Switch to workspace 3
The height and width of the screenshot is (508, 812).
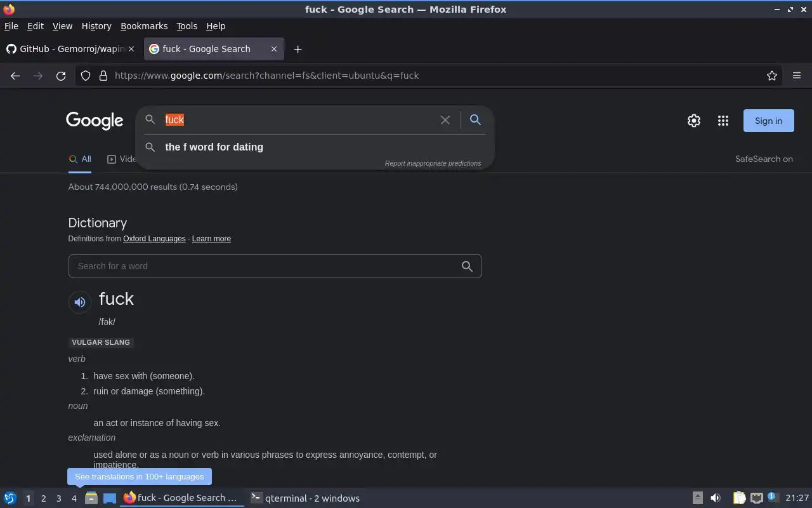[58, 498]
